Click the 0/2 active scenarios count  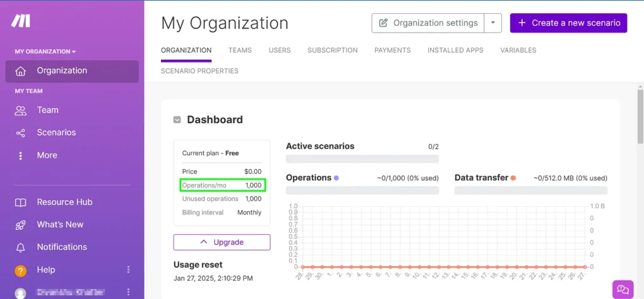tap(433, 147)
